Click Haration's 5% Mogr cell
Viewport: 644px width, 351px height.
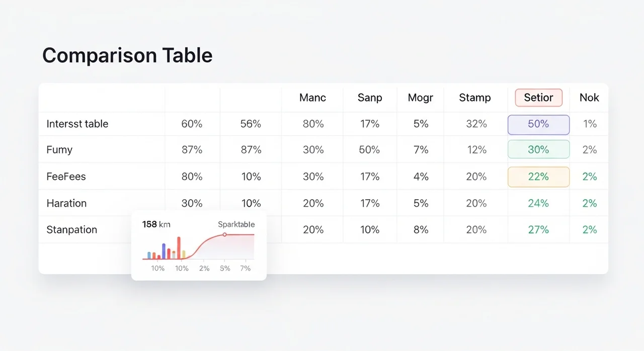(x=421, y=203)
